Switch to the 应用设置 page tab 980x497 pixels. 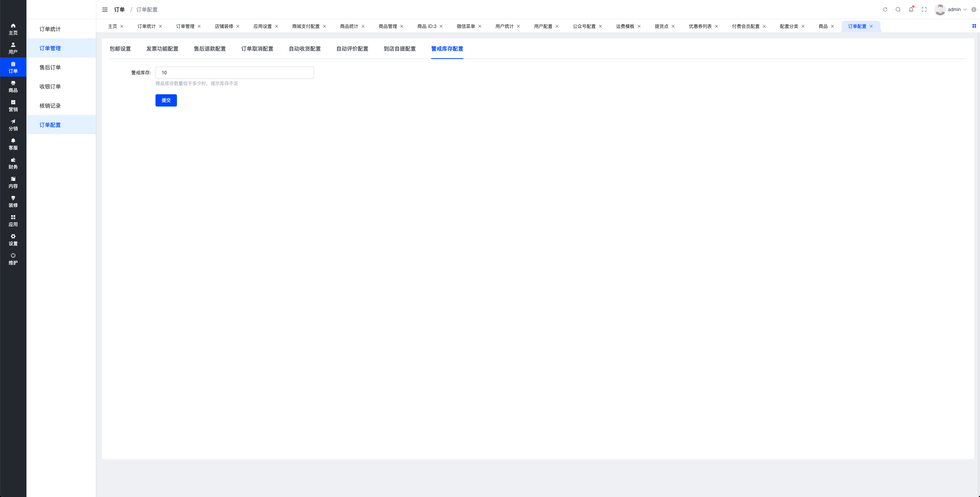(x=263, y=26)
